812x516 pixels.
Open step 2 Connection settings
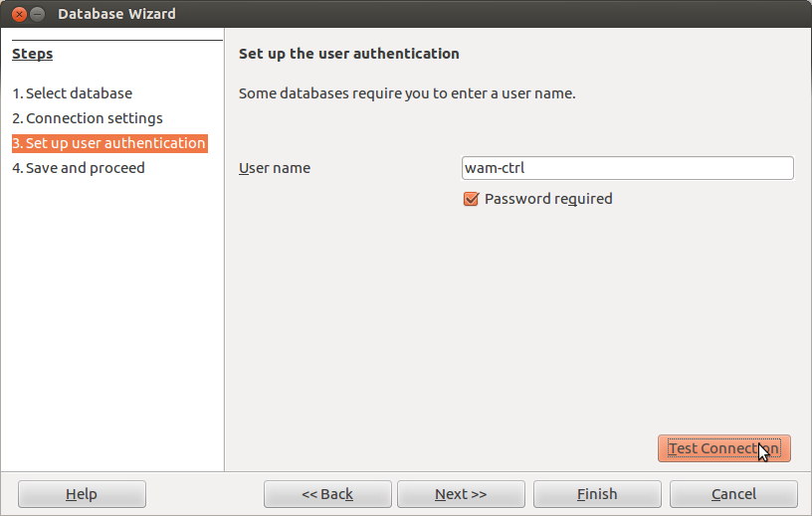(87, 118)
